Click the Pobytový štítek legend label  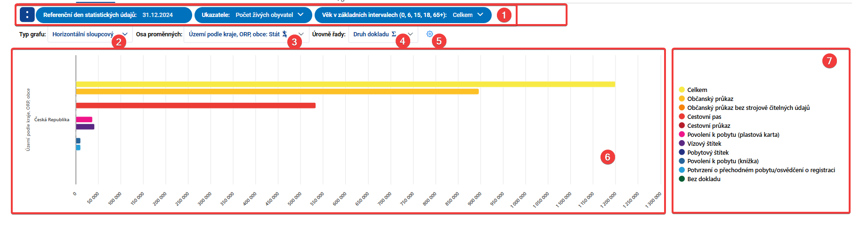coord(708,152)
